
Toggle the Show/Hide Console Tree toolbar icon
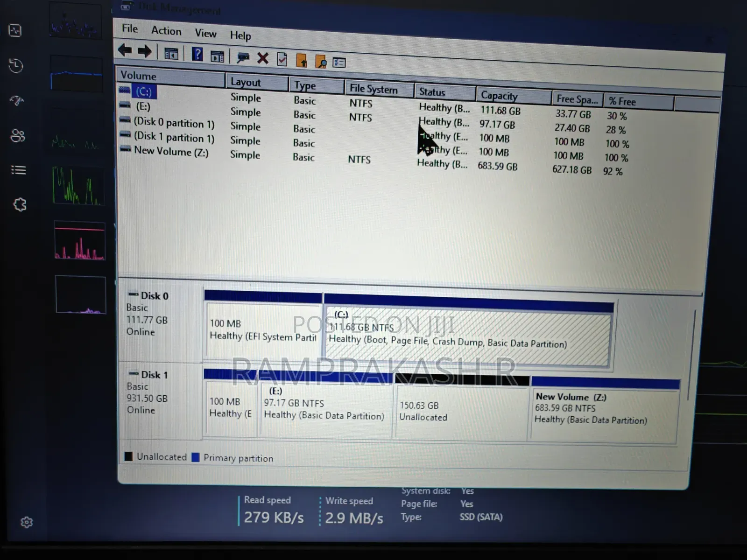(171, 54)
